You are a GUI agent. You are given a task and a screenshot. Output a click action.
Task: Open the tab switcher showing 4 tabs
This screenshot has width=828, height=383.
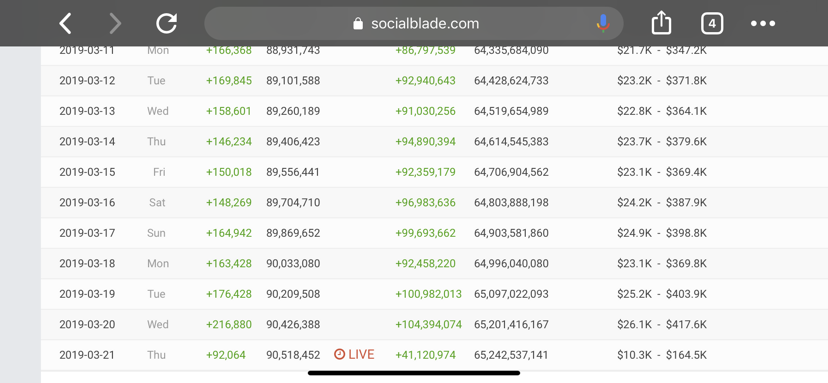tap(712, 24)
